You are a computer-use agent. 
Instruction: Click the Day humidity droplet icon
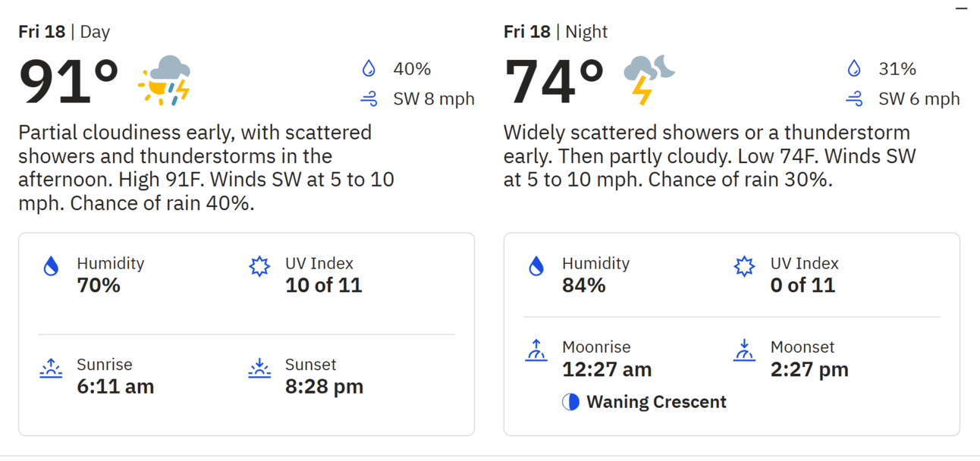(x=51, y=266)
